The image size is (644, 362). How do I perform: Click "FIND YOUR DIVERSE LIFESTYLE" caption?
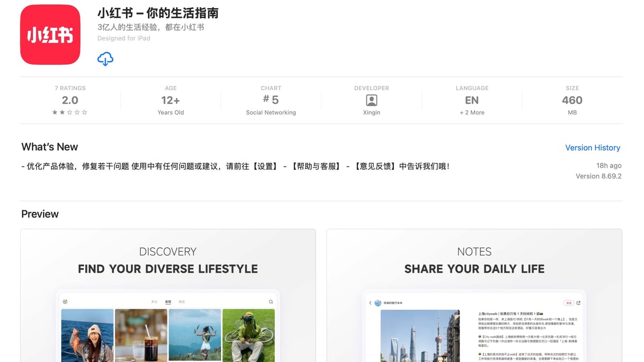tap(168, 269)
